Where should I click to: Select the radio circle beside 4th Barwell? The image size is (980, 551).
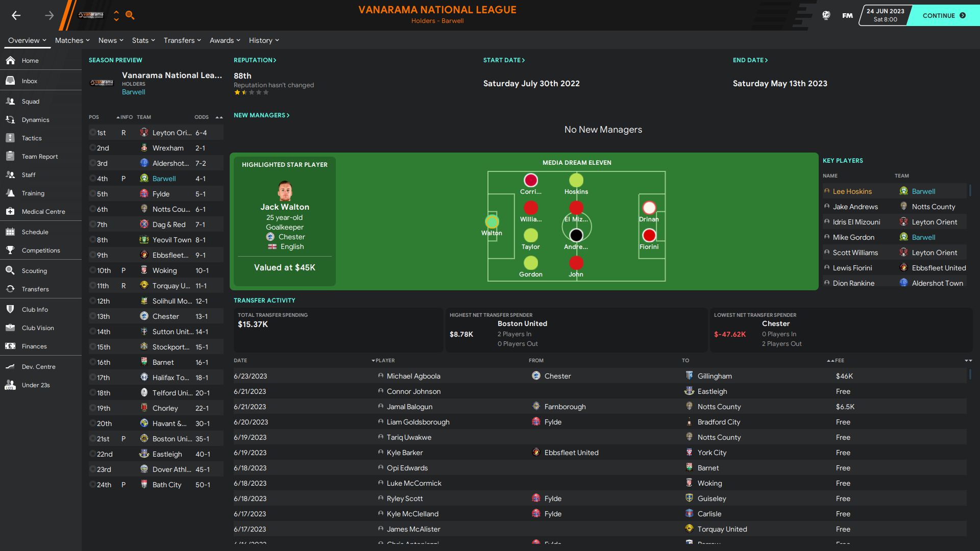[x=92, y=179]
